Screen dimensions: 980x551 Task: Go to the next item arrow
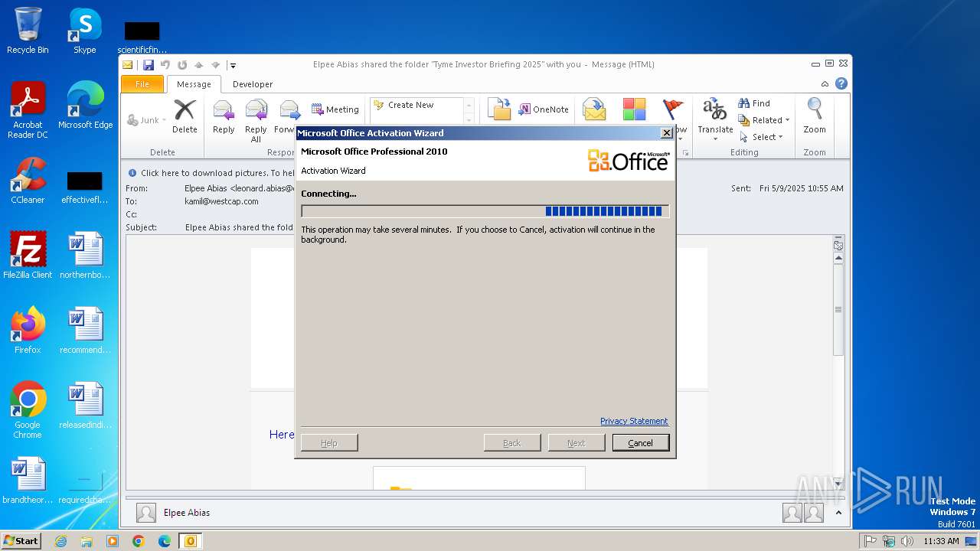[215, 65]
